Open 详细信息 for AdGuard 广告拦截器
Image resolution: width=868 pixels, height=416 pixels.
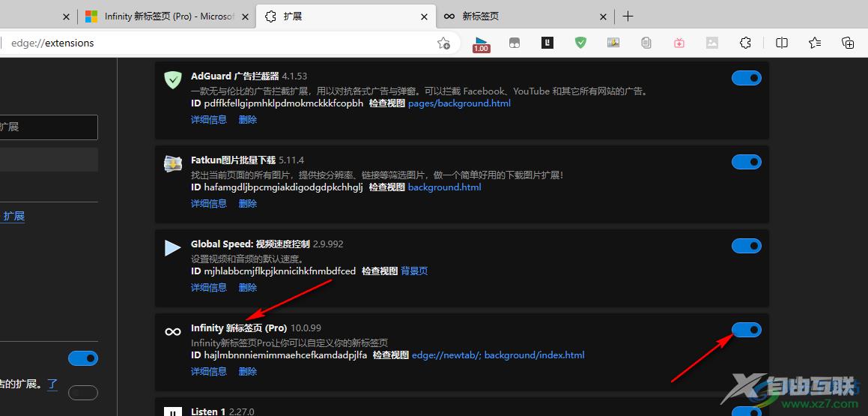209,120
